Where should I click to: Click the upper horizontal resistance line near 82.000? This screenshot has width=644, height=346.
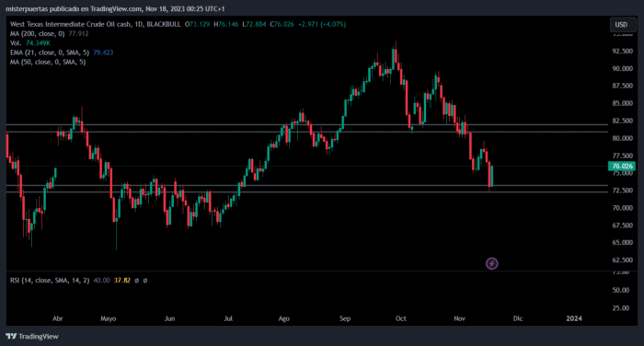pyautogui.click(x=306, y=124)
